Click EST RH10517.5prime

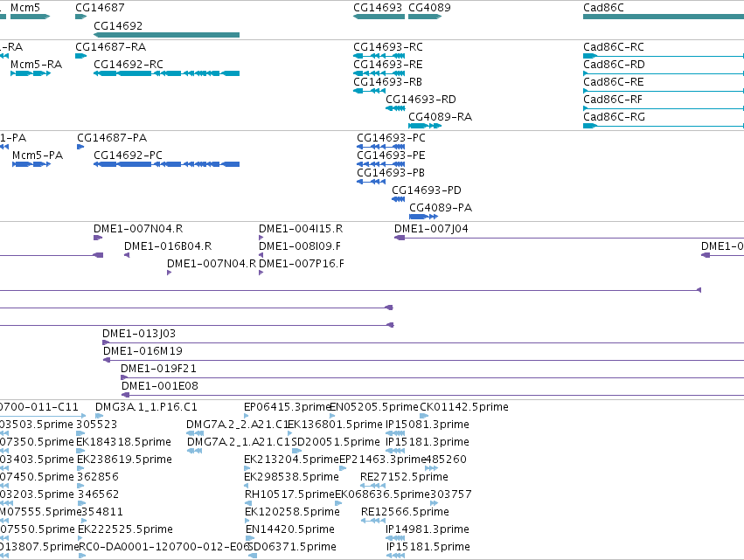[248, 503]
